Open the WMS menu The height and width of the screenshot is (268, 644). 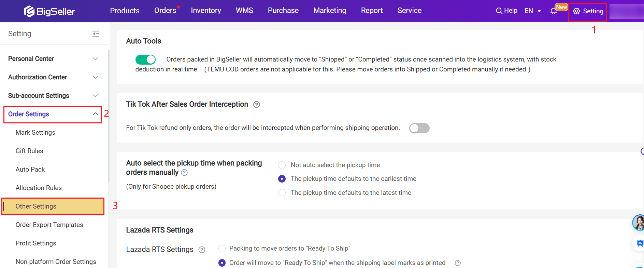click(244, 11)
